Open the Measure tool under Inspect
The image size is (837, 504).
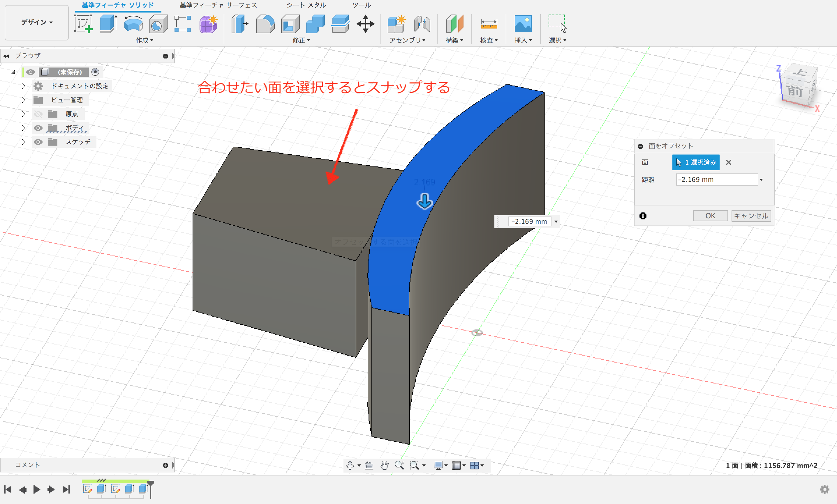pos(489,24)
